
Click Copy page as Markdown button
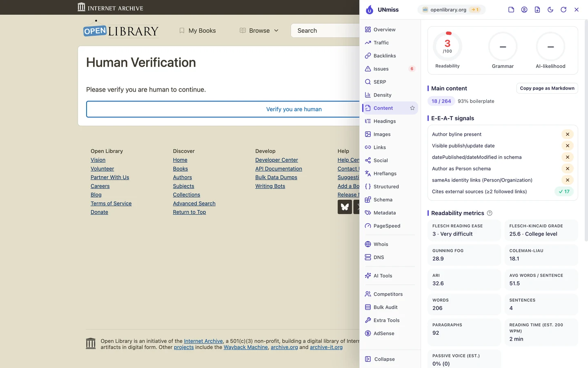pos(547,88)
